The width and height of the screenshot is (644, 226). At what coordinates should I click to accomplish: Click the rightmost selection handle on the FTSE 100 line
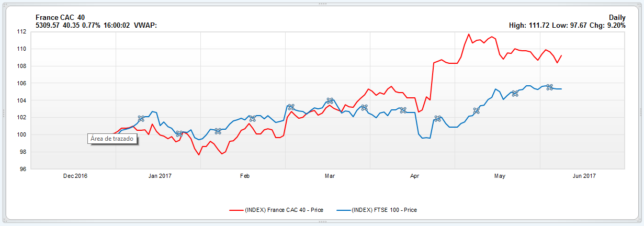pyautogui.click(x=549, y=87)
